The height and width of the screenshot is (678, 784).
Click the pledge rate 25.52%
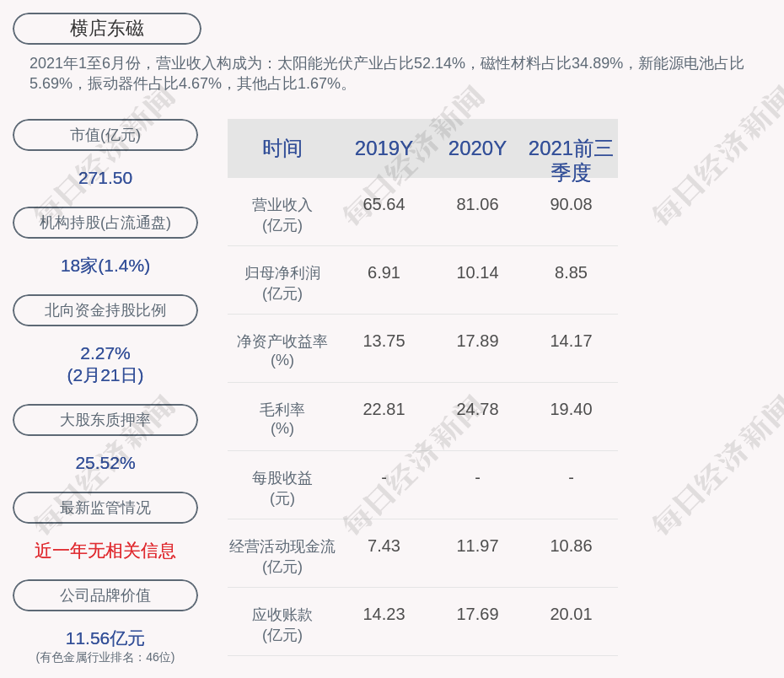tap(105, 463)
